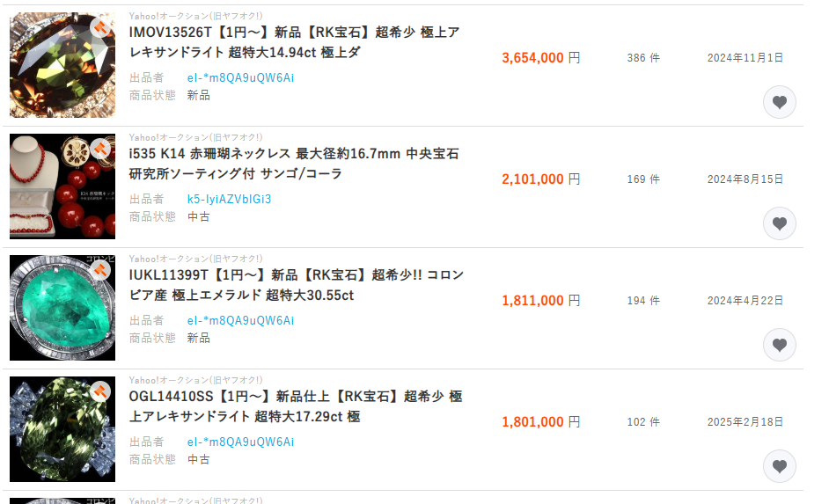Open the OGL14410SS alexandrite 17.29ct listing title
The height and width of the screenshot is (504, 829).
296,406
